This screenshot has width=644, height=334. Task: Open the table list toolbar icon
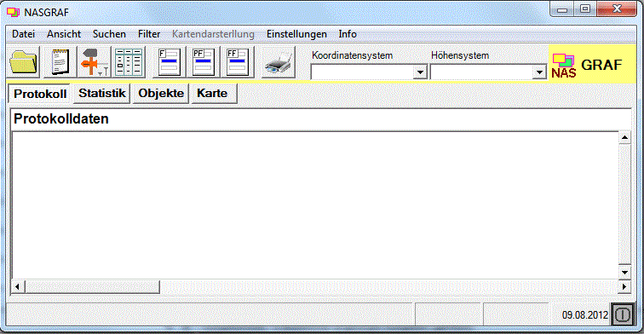click(129, 62)
